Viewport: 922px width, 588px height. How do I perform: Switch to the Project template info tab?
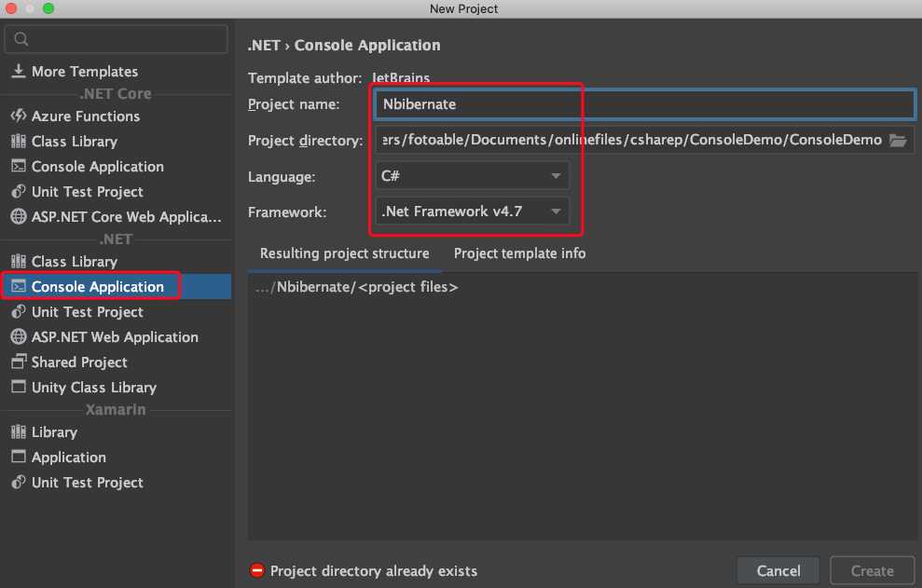pos(519,253)
